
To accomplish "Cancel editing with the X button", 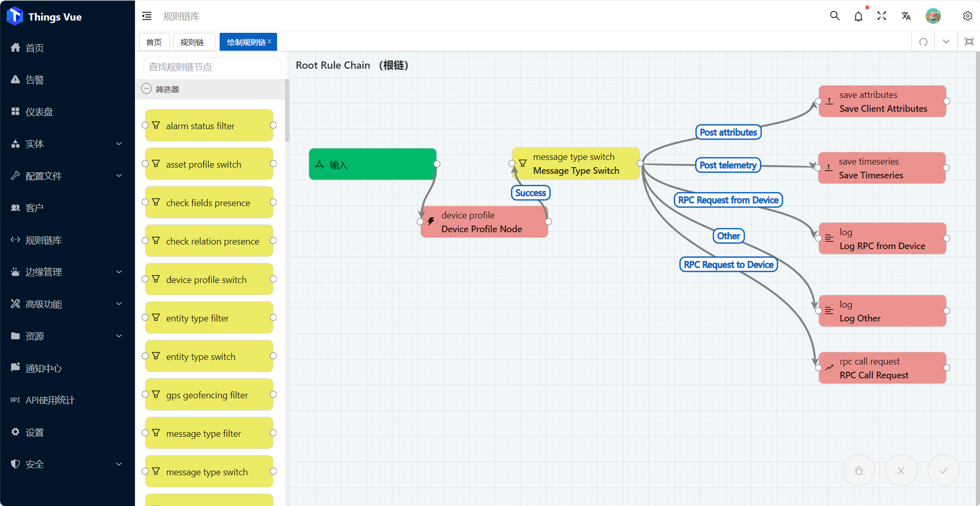I will pyautogui.click(x=900, y=470).
